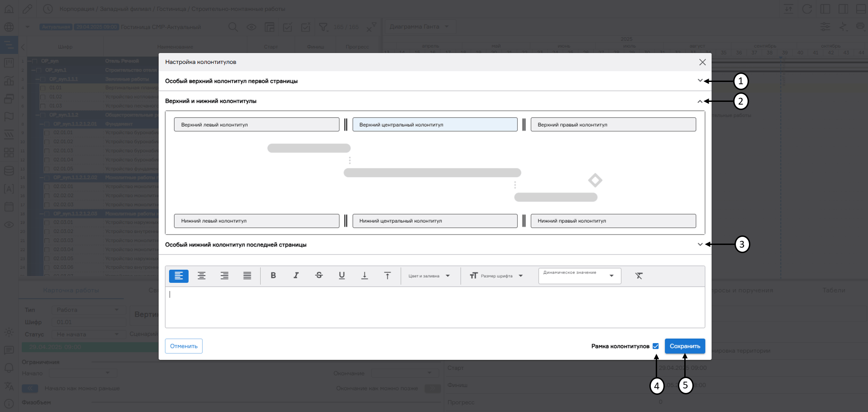
Task: Click the Сохранить button
Action: (x=685, y=346)
